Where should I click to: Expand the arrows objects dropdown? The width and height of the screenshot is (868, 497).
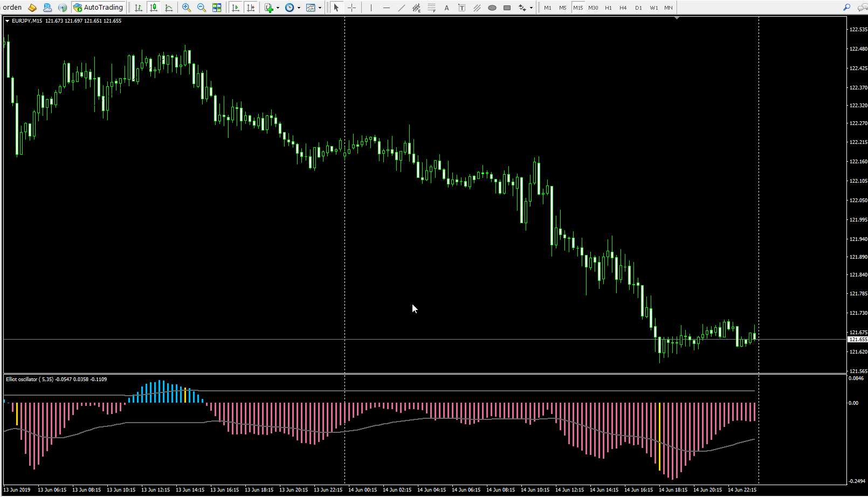point(531,8)
